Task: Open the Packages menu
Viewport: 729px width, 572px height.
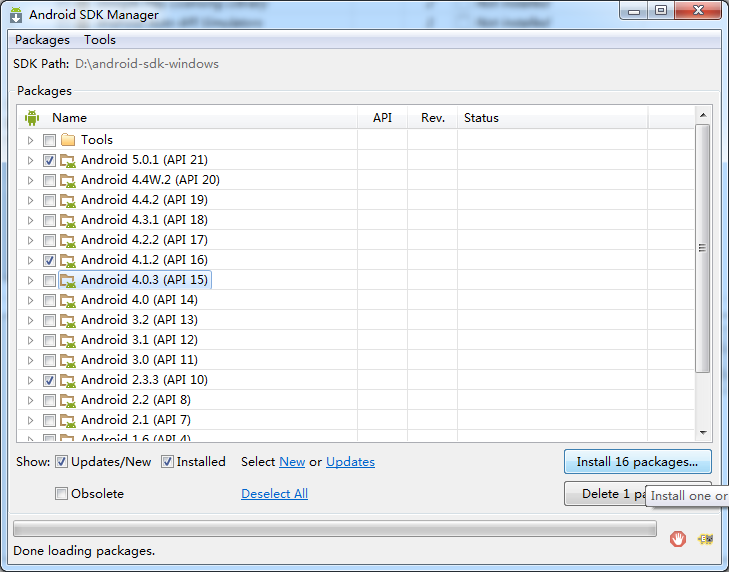Action: click(42, 40)
